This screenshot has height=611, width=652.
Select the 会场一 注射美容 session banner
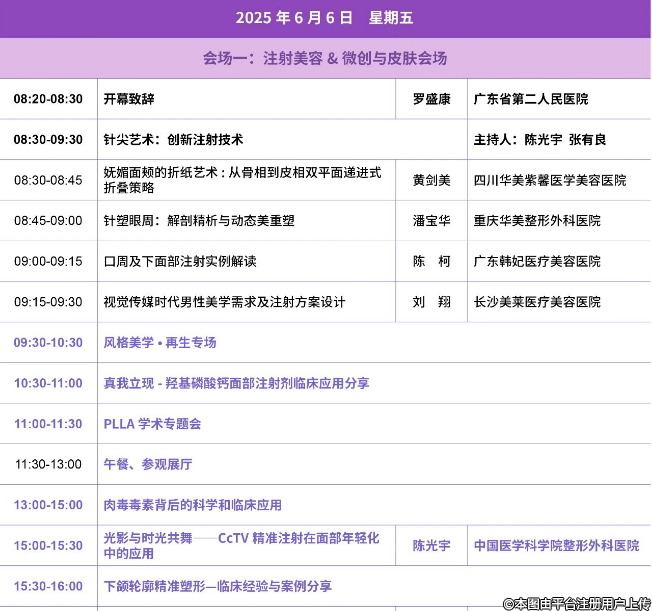click(x=325, y=58)
